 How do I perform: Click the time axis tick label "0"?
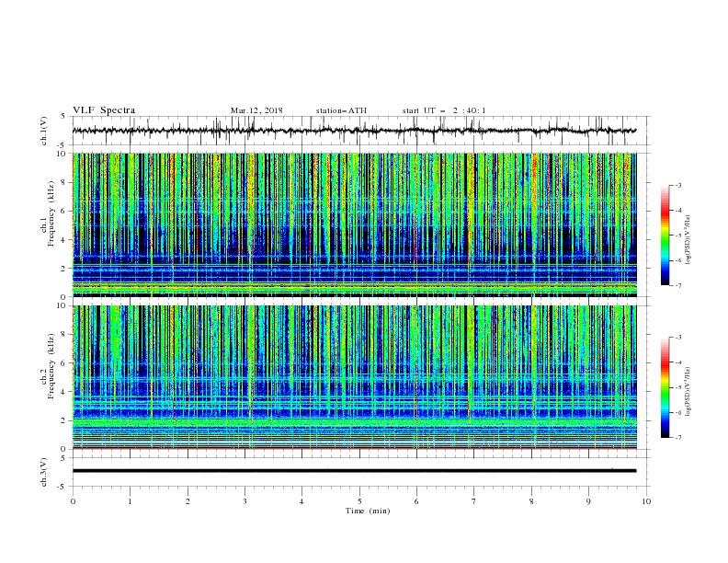coord(73,501)
